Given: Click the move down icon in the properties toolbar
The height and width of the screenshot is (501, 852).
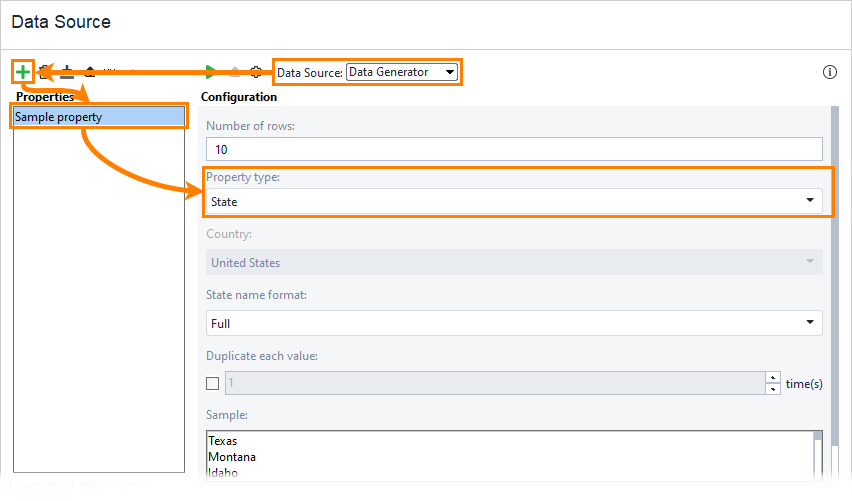Looking at the screenshot, I should click(x=67, y=72).
